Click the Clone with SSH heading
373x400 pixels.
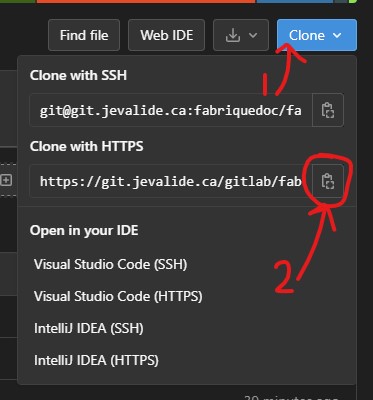[78, 75]
